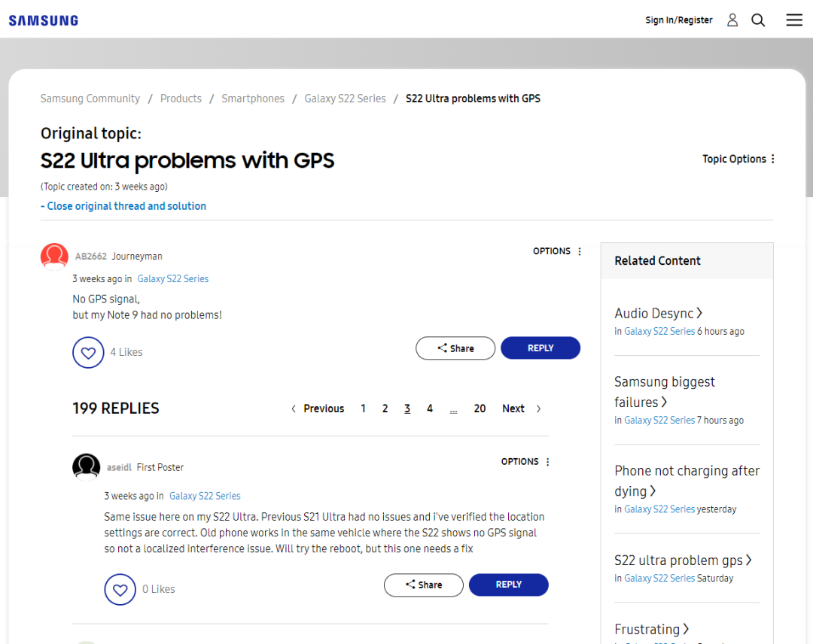Open Topic Options menu

[738, 159]
